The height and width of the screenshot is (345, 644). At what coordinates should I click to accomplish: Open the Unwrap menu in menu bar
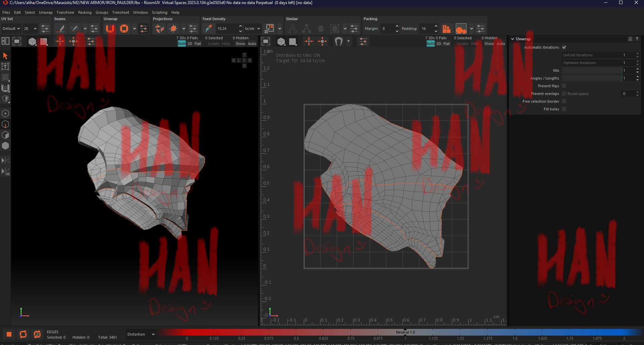tap(46, 12)
